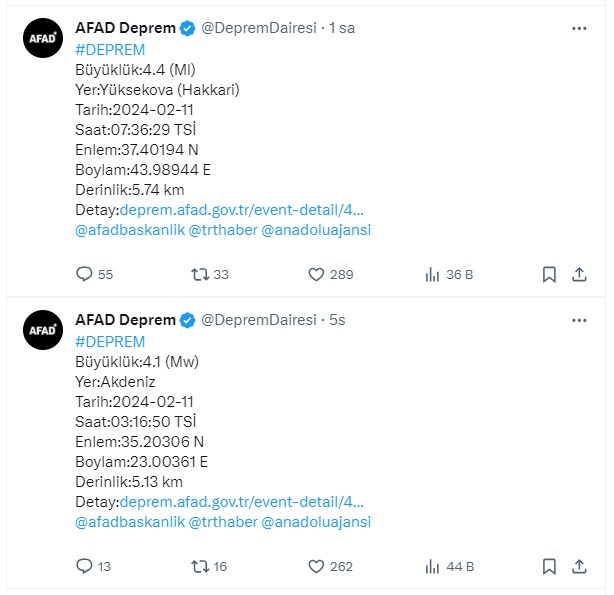Retweet the Yüksekova (Hakkari) earthquake post

click(210, 275)
